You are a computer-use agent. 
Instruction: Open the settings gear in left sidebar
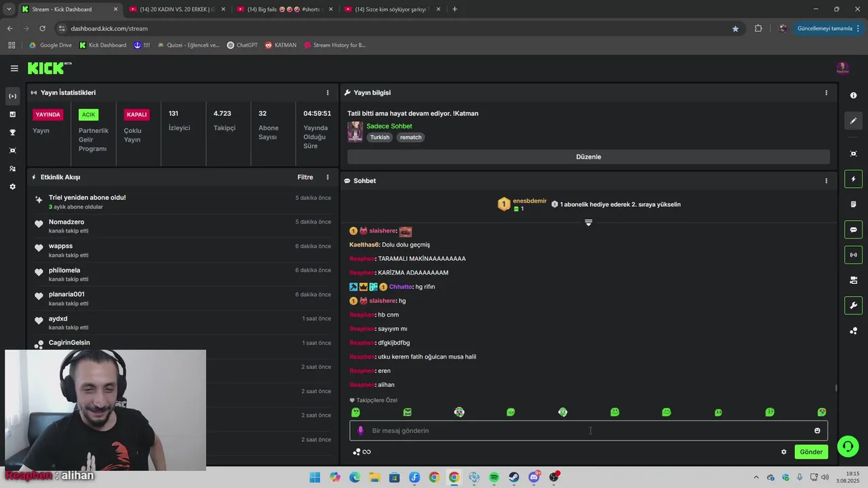(12, 186)
